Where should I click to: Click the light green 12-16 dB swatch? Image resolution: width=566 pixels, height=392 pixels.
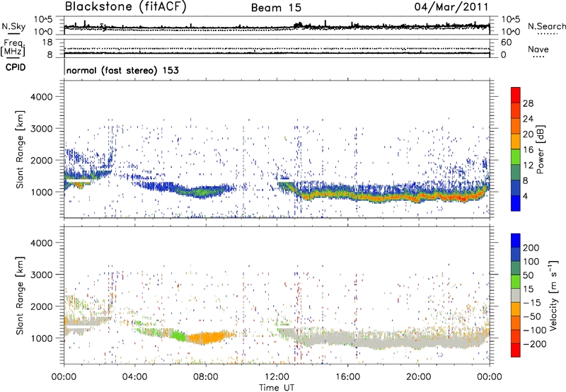coord(516,157)
